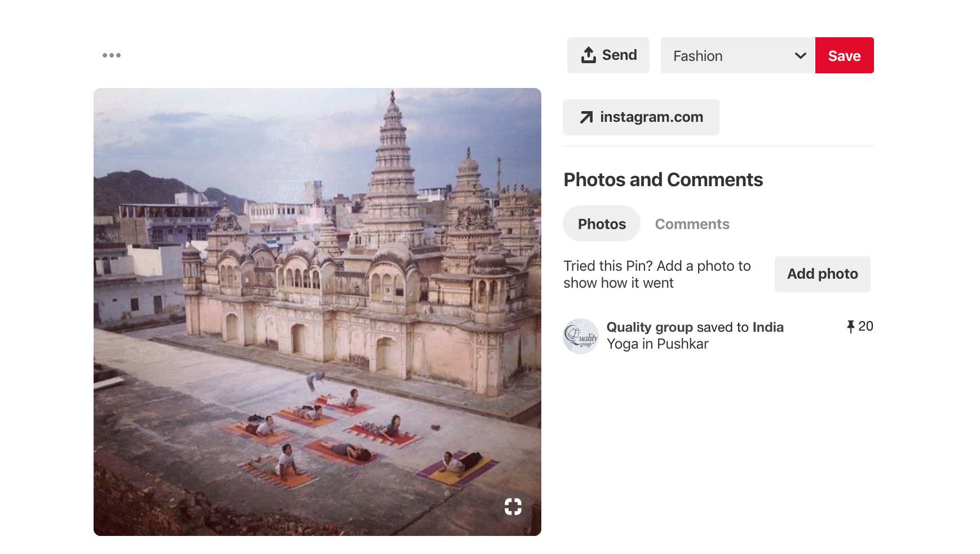Open the India board link
Screen dimensions: 980x554
pyautogui.click(x=768, y=327)
